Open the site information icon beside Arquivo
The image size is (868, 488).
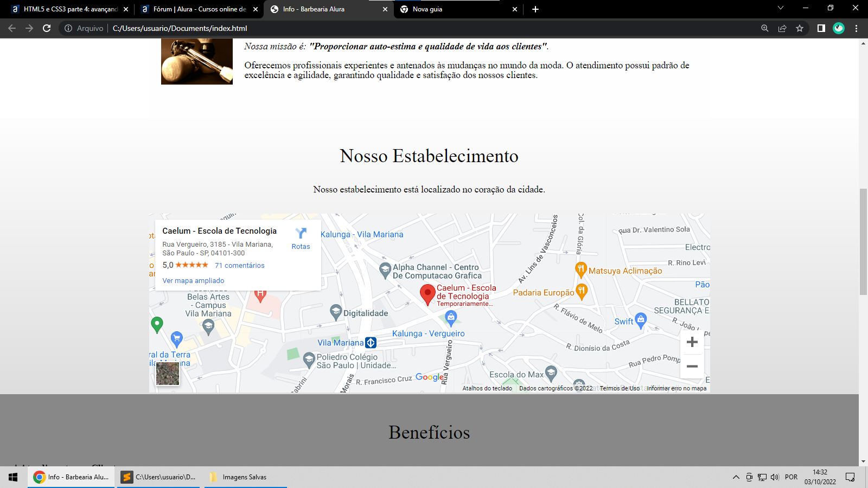coord(68,28)
